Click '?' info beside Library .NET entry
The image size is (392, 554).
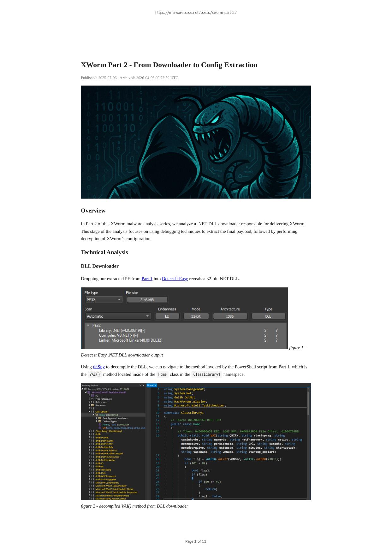(276, 330)
